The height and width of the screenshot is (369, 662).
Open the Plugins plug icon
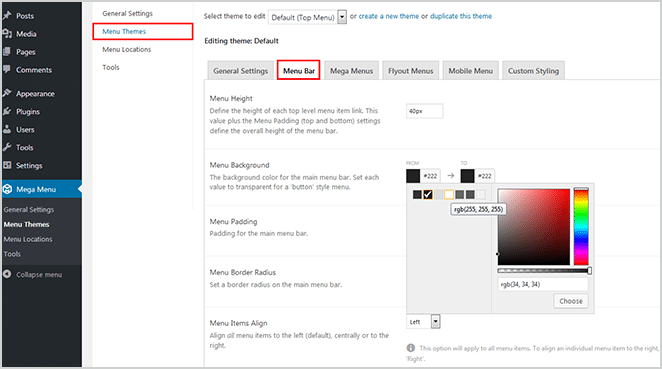click(7, 111)
